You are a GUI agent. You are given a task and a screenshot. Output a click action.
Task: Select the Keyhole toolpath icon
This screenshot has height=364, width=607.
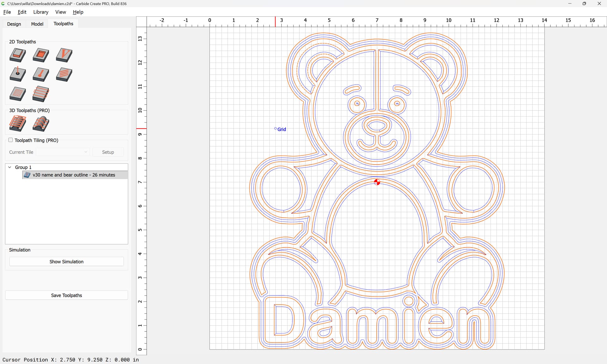(41, 75)
